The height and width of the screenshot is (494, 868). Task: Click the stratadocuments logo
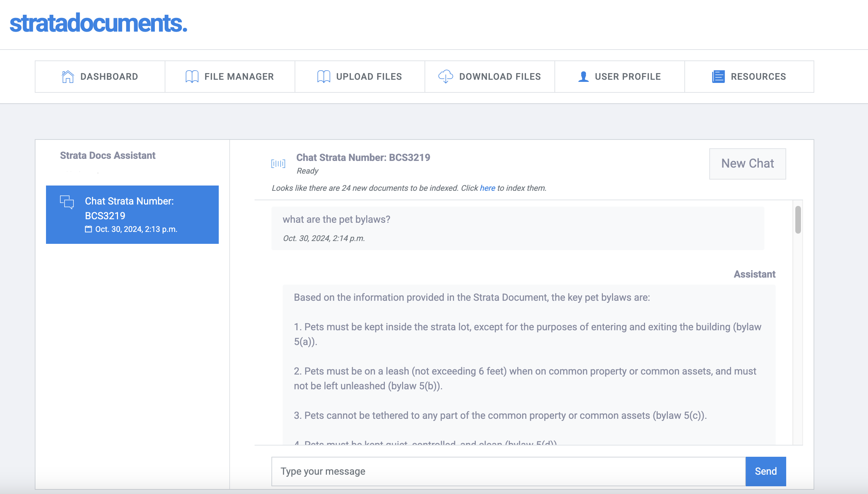[98, 24]
